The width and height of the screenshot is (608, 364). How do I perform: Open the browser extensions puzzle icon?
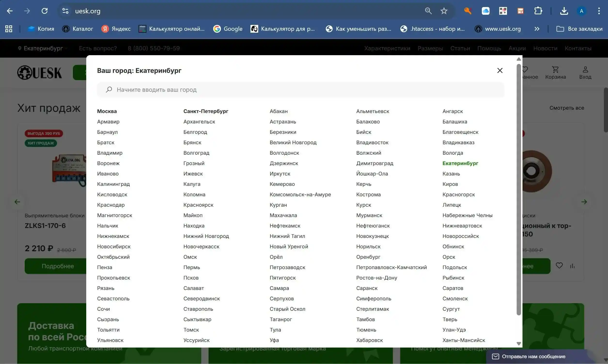538,11
